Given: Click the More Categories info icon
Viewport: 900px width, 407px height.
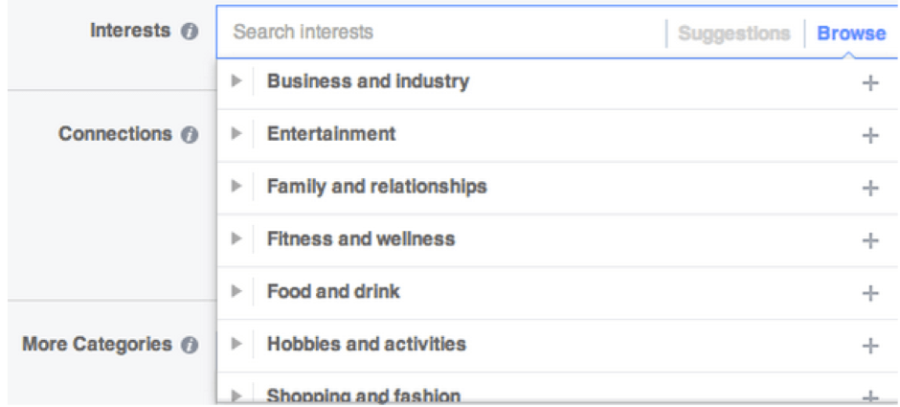Looking at the screenshot, I should point(188,345).
